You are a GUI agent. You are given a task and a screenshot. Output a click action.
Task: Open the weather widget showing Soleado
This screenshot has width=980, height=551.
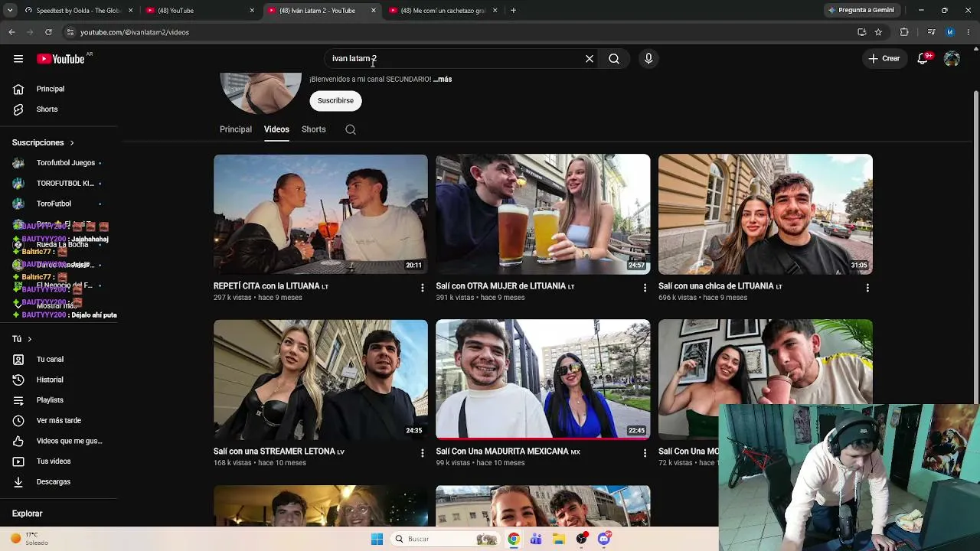tap(30, 539)
